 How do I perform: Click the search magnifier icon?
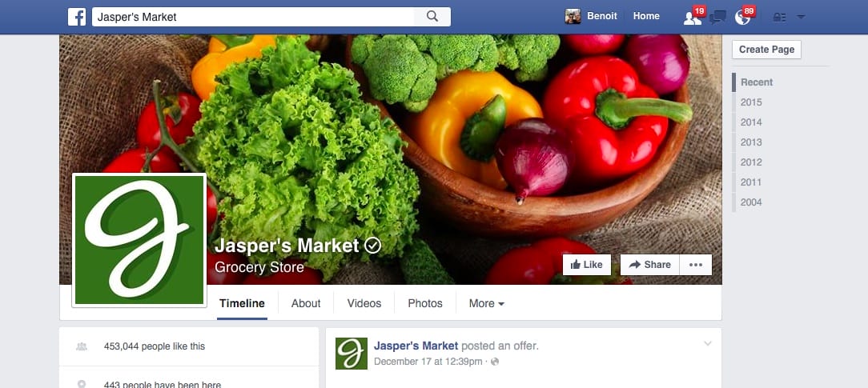pyautogui.click(x=432, y=17)
